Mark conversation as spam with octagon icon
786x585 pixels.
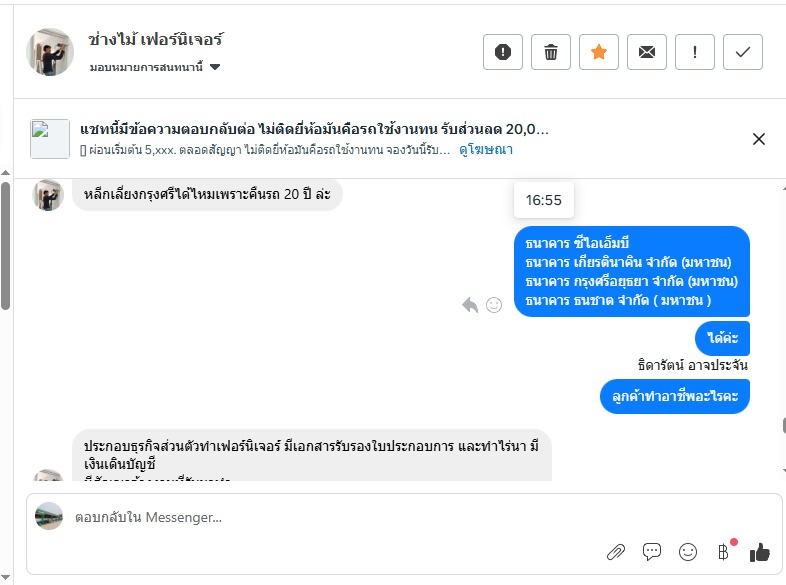tap(503, 53)
